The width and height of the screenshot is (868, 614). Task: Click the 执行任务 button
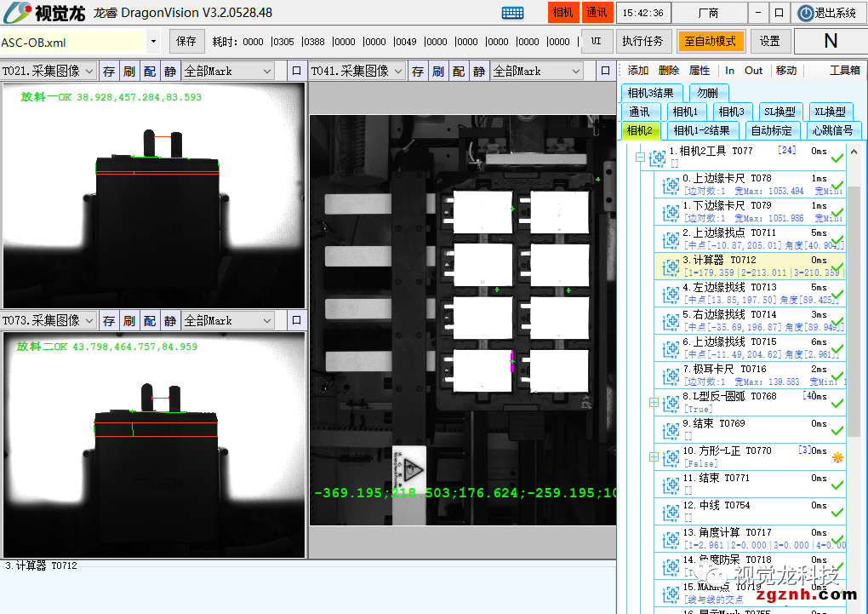point(642,41)
